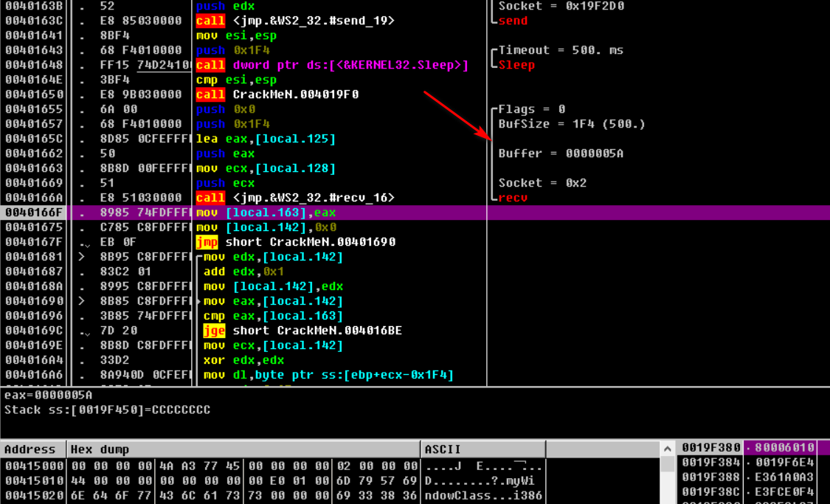
Task: Click the 'Socket = 0x19F2D0' comment
Action: pos(561,6)
